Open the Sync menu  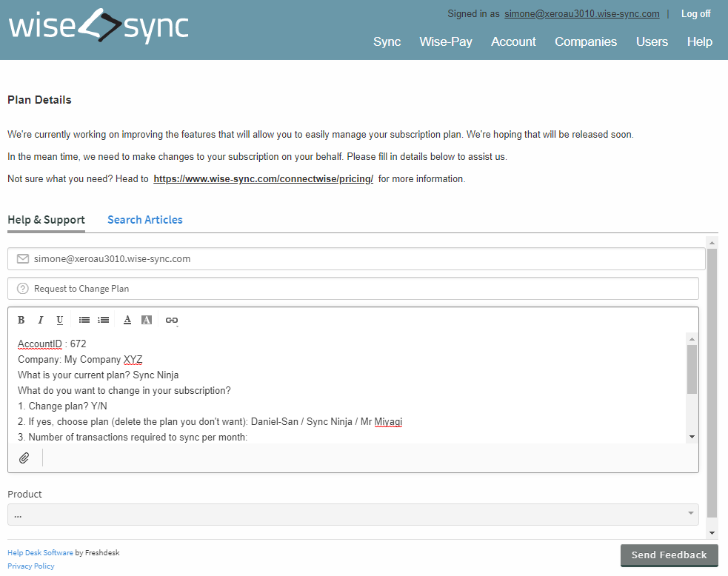[387, 41]
